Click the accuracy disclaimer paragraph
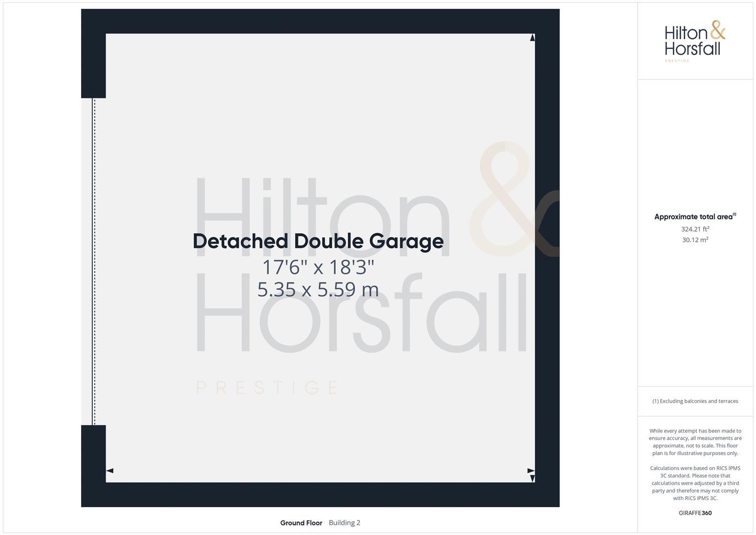 (x=695, y=442)
